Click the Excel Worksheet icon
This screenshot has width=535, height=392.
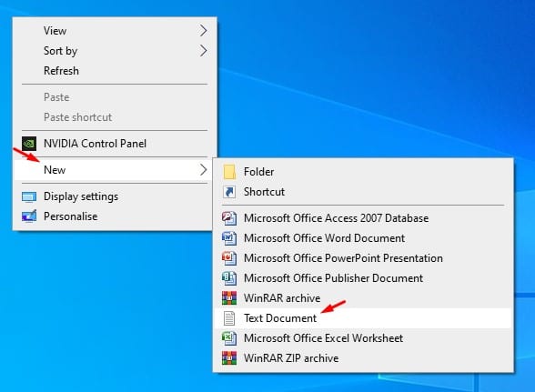[229, 338]
